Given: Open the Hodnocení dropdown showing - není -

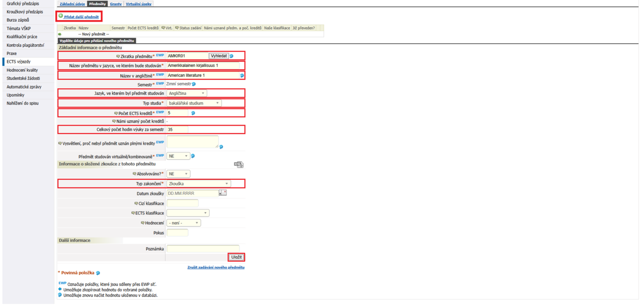Looking at the screenshot, I should (x=184, y=223).
